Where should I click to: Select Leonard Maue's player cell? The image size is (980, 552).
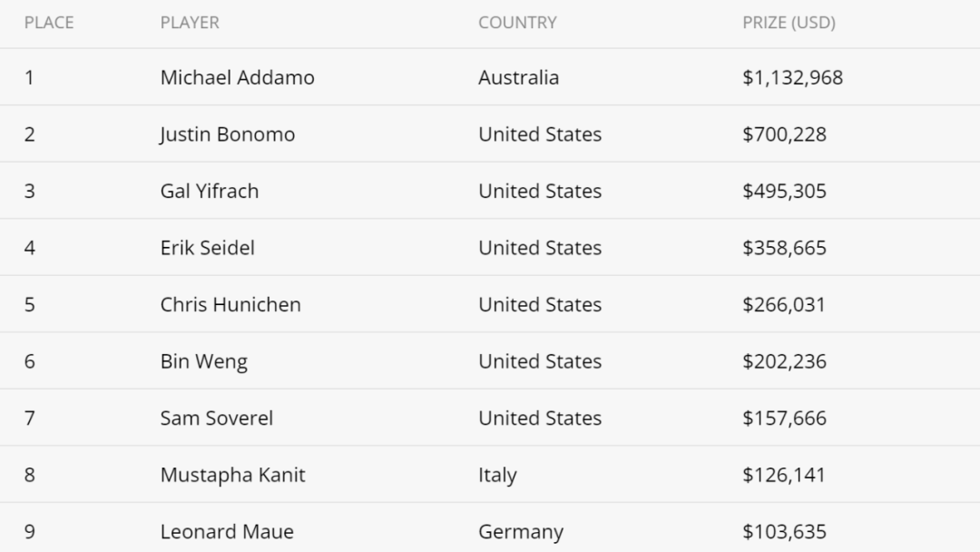click(227, 532)
